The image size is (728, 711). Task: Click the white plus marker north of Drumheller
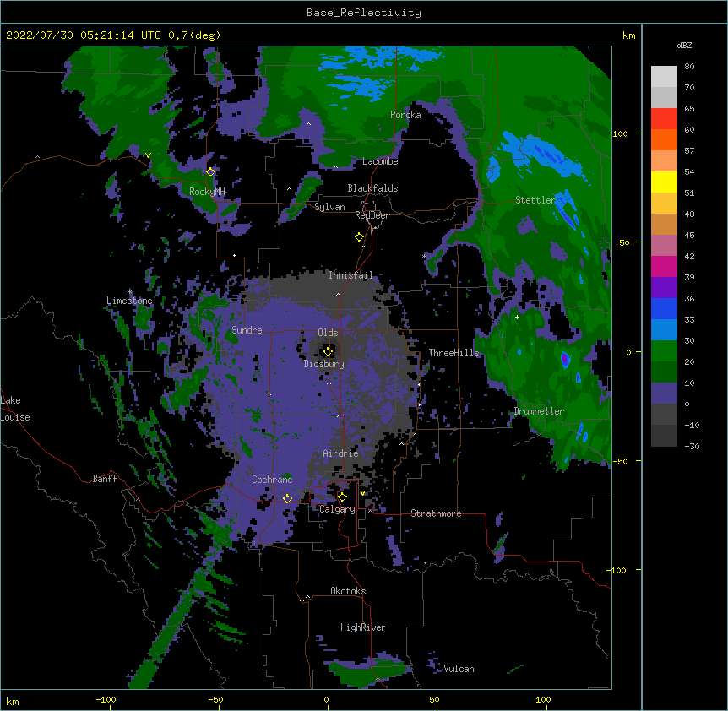click(517, 317)
